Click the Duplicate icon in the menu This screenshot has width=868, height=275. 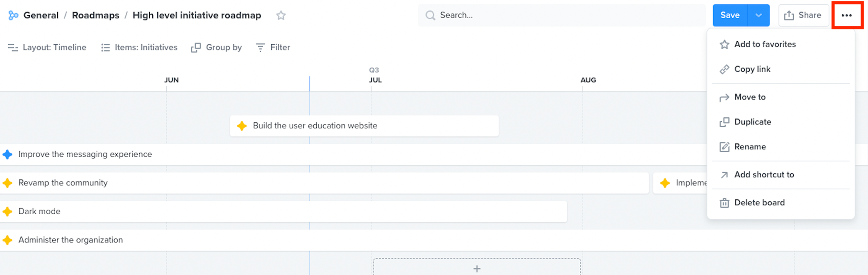(x=724, y=122)
